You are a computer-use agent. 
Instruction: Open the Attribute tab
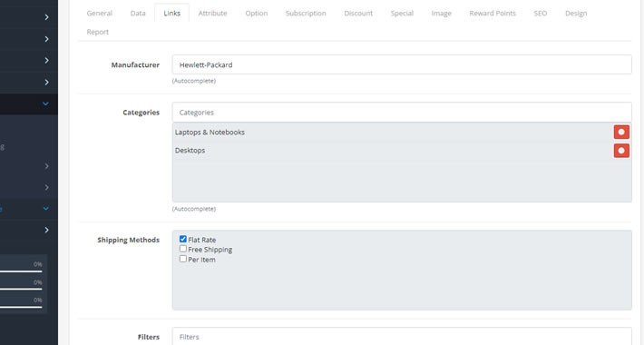click(x=212, y=13)
